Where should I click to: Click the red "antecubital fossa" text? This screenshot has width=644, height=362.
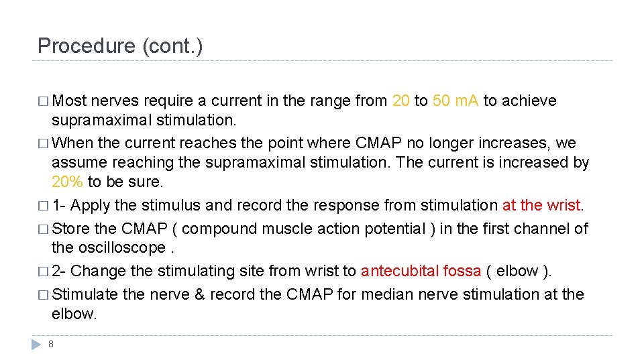click(421, 271)
